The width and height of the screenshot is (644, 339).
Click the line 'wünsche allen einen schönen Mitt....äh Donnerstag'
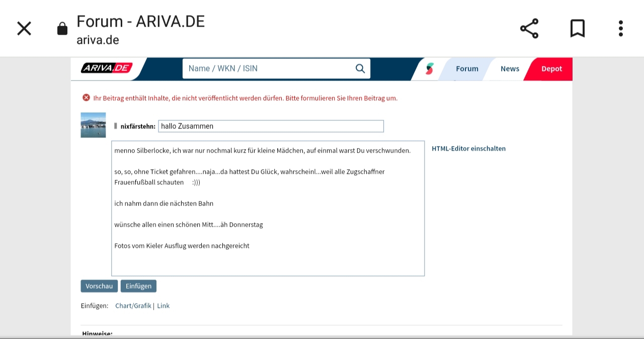point(189,225)
